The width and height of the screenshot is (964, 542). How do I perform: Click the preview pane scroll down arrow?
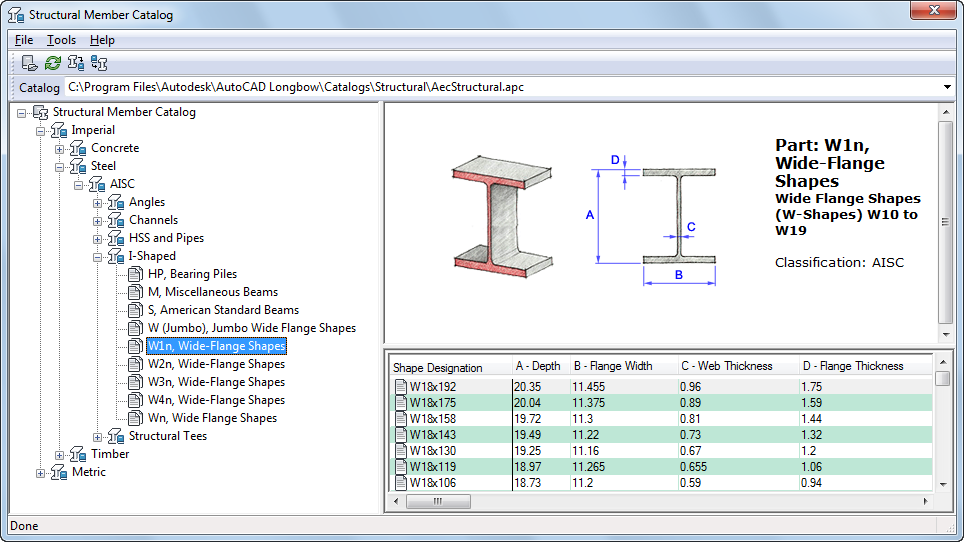(946, 335)
